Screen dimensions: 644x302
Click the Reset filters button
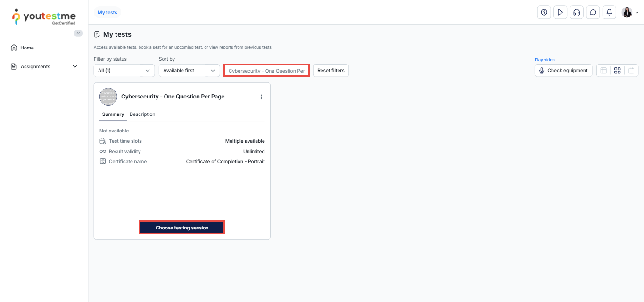[330, 71]
